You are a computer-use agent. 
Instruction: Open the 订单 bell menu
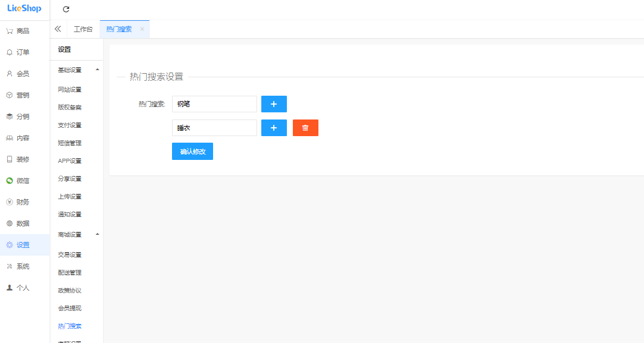pyautogui.click(x=24, y=52)
